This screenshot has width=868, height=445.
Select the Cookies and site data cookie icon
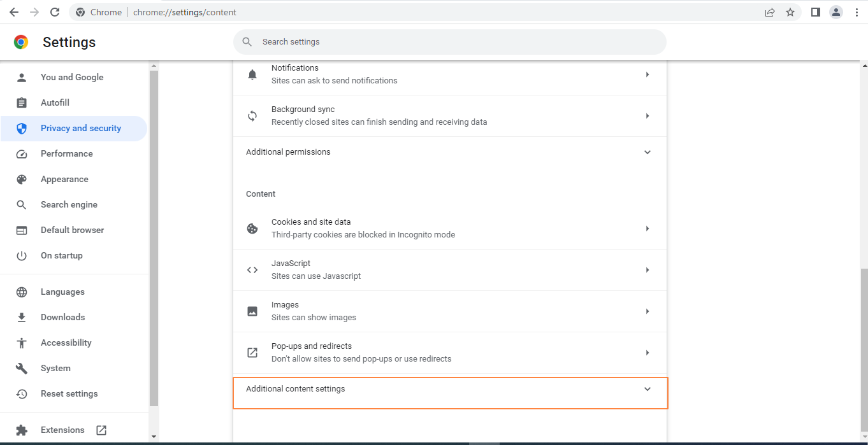point(252,228)
